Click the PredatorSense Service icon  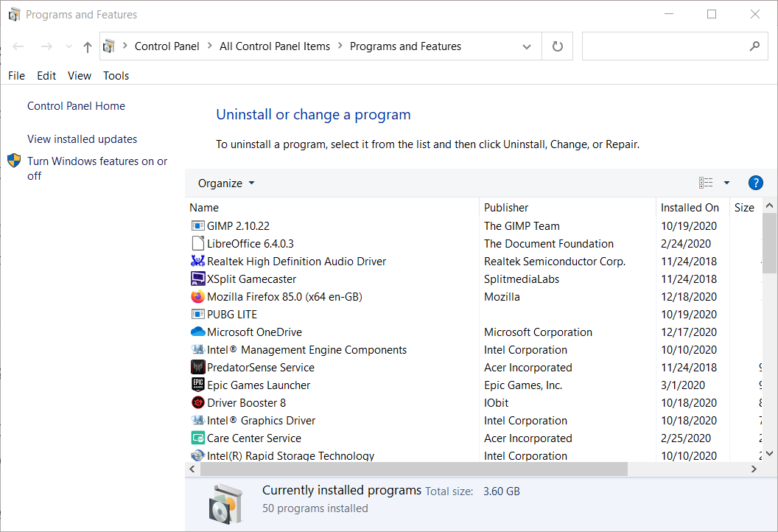point(198,367)
